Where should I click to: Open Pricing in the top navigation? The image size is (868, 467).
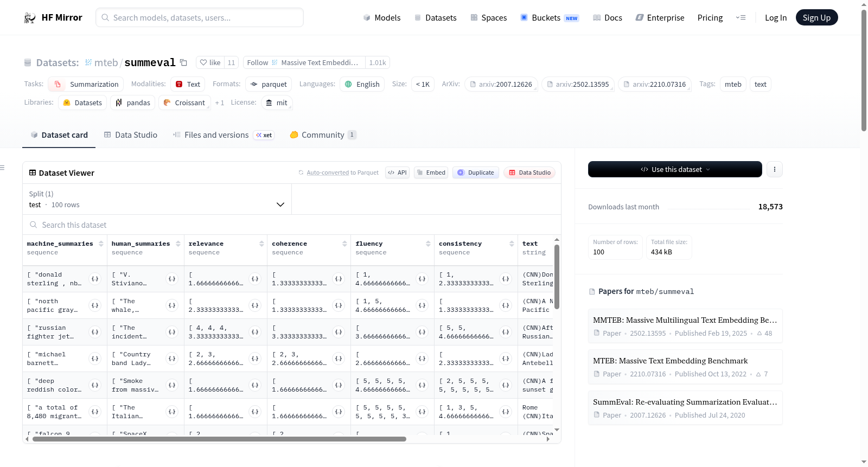click(710, 17)
